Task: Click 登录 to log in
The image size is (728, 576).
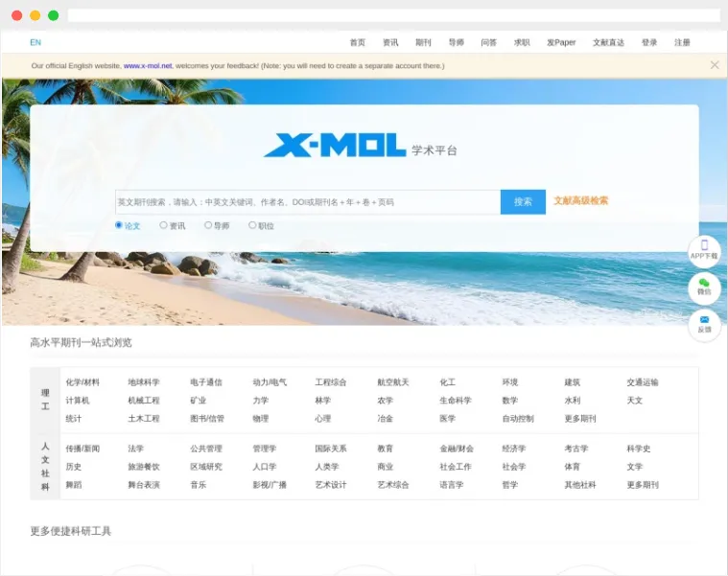Action: coord(649,43)
